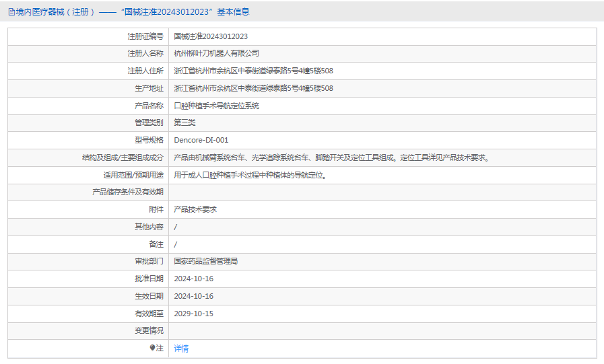Click the 有效期至 label
This screenshot has height=364, width=604.
149,314
